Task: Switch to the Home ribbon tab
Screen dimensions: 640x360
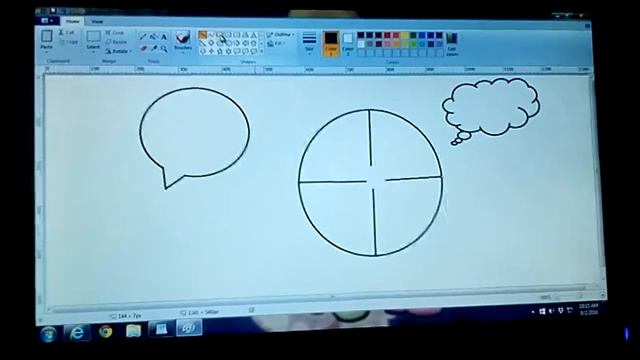Action: coord(73,21)
